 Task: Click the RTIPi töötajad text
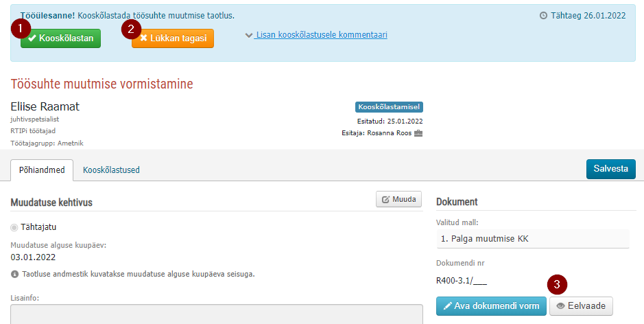[x=33, y=131]
